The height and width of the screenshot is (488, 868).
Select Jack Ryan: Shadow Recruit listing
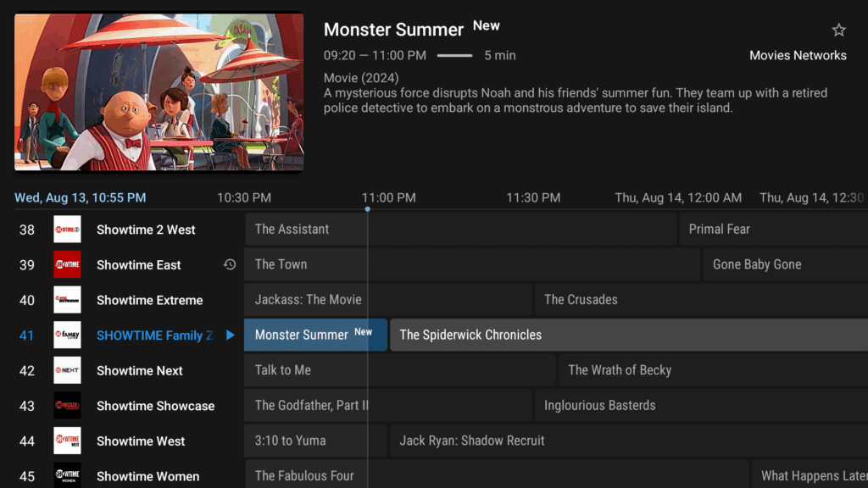tap(629, 441)
